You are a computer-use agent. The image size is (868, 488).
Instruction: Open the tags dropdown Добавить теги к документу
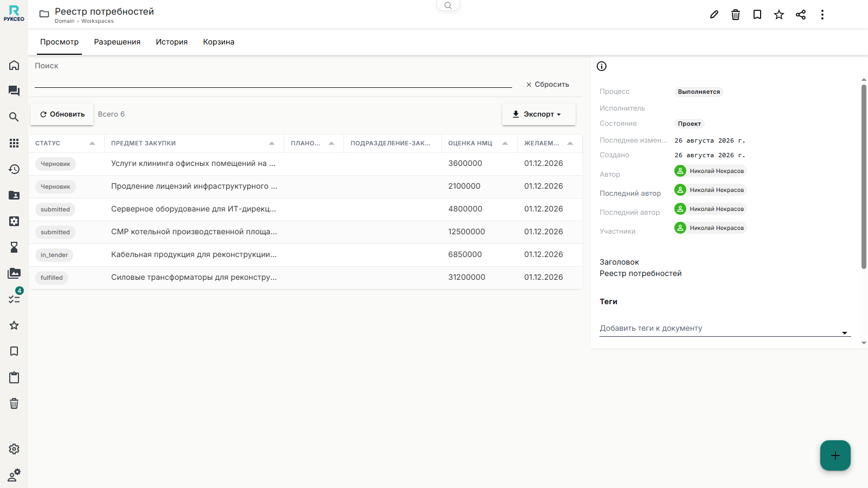(725, 328)
